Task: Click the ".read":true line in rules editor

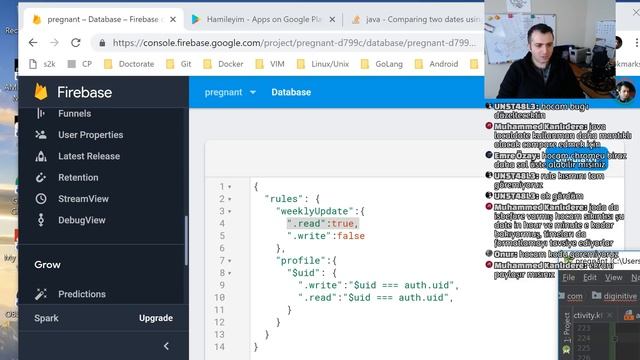Action: [x=323, y=223]
